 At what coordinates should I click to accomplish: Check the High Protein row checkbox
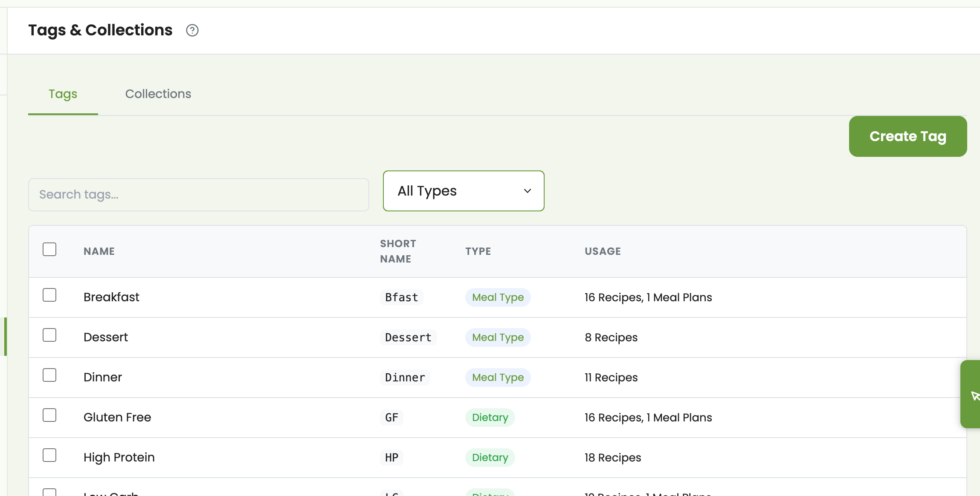click(49, 455)
